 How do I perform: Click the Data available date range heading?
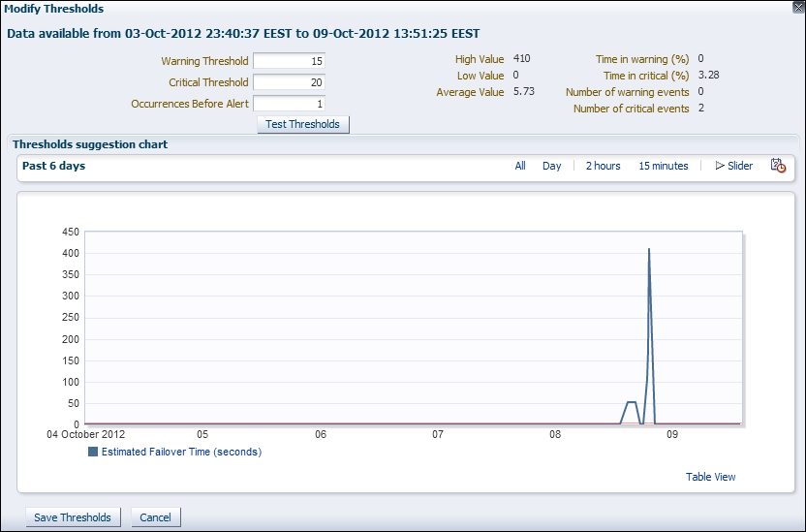tap(243, 34)
